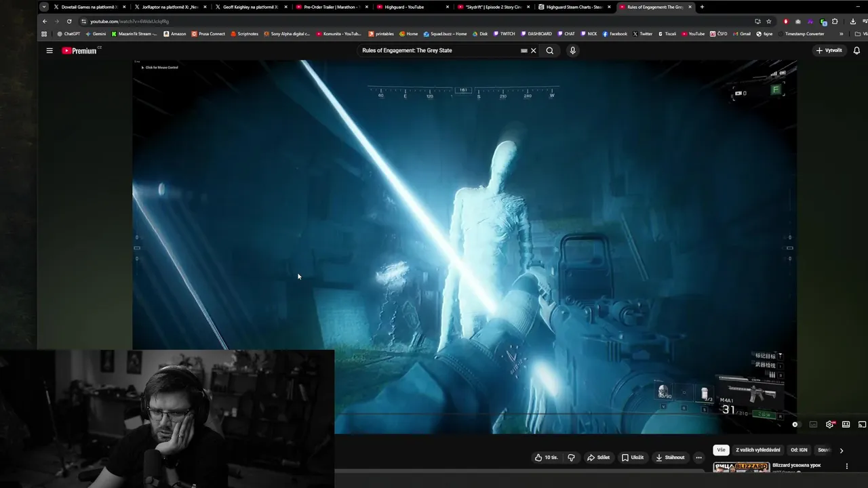The width and height of the screenshot is (868, 488).
Task: Open player settings gear
Action: 829,424
